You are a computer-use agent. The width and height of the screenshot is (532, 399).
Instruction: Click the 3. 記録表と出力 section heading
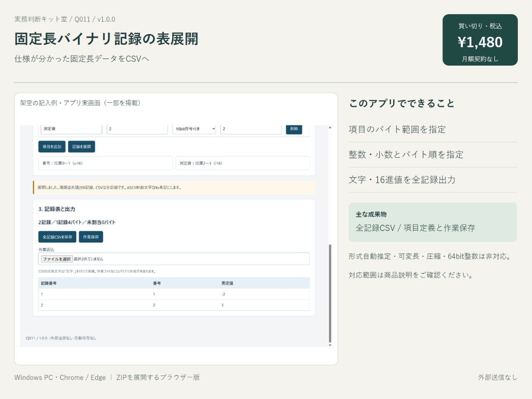(57, 209)
